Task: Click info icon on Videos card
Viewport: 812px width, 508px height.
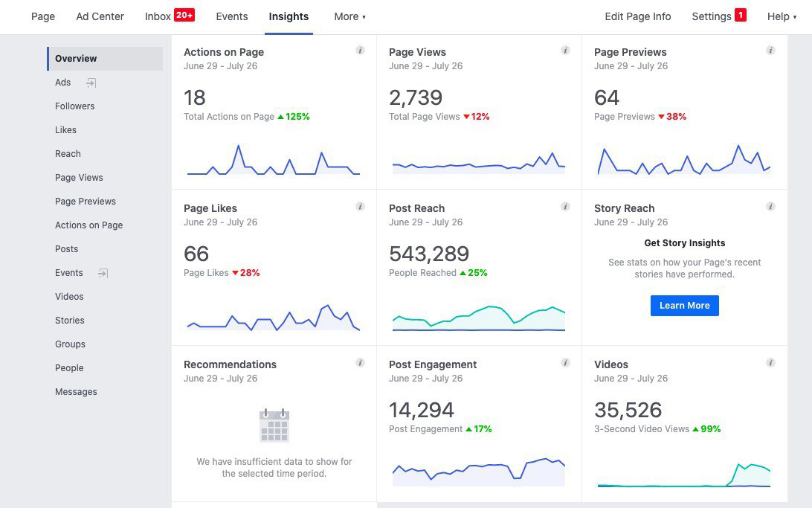Action: (x=770, y=363)
